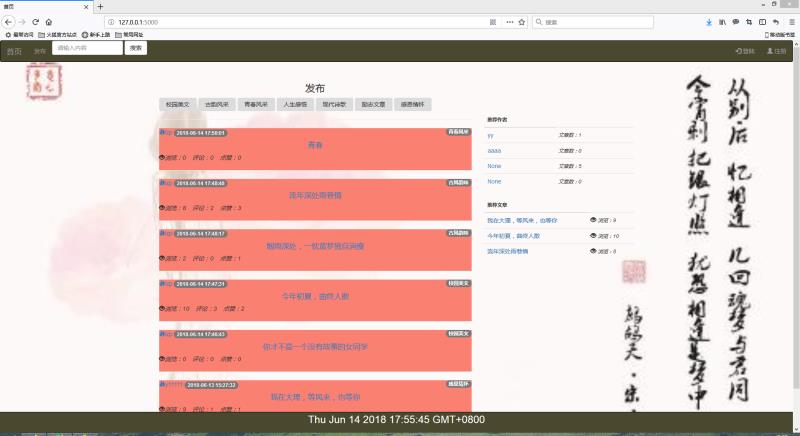Click 首页 in the site navbar
The width and height of the screenshot is (800, 436).
click(x=14, y=51)
